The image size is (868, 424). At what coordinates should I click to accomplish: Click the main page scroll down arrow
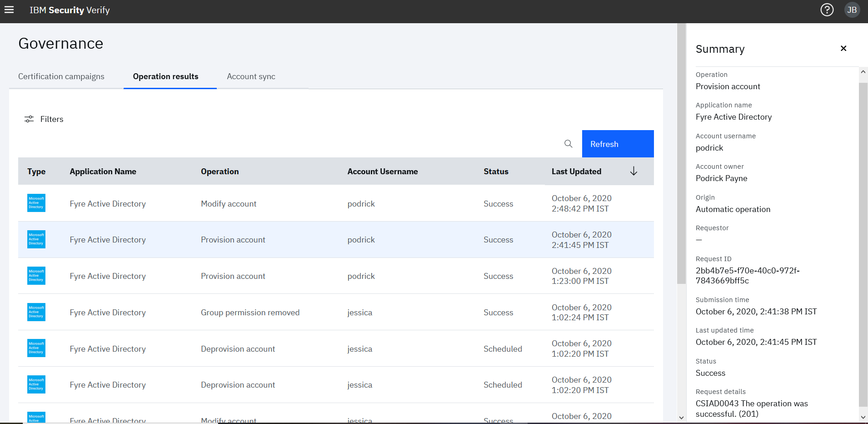tap(681, 417)
